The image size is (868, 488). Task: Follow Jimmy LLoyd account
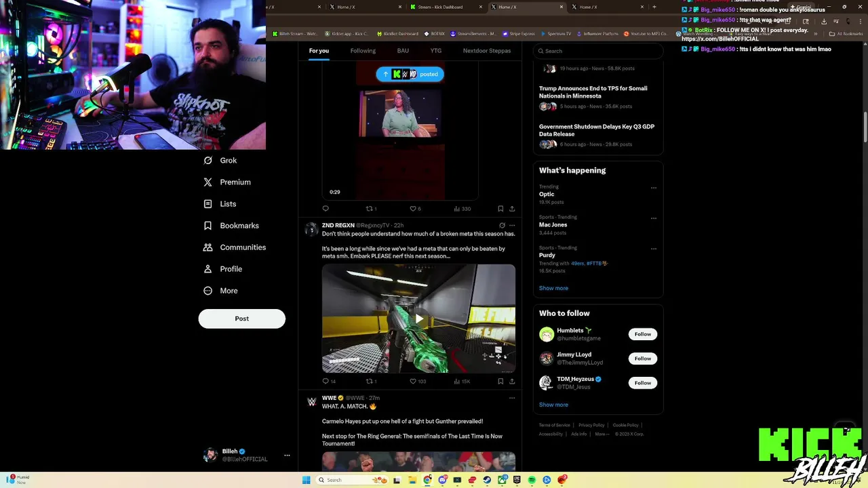[643, 359]
